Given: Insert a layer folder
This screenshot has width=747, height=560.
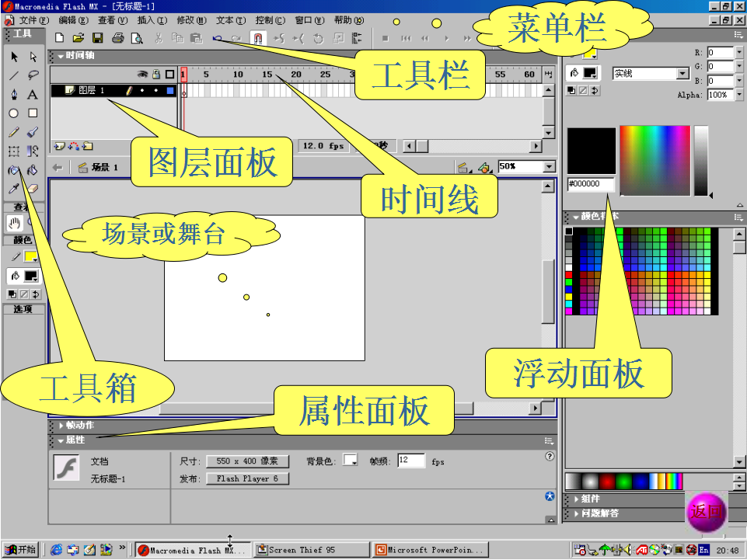Looking at the screenshot, I should (x=87, y=146).
